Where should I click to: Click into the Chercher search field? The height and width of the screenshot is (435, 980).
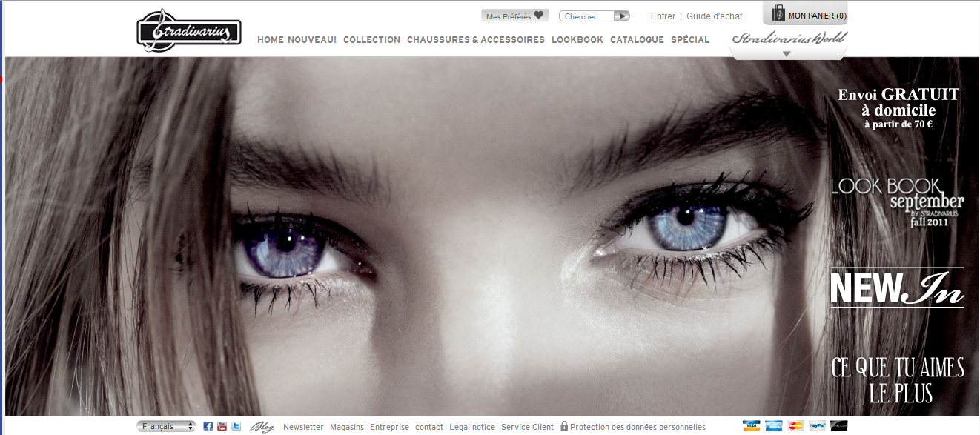click(x=586, y=16)
